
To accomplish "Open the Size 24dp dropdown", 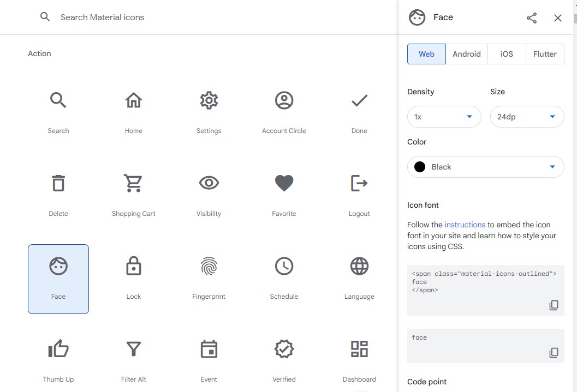I will [527, 117].
